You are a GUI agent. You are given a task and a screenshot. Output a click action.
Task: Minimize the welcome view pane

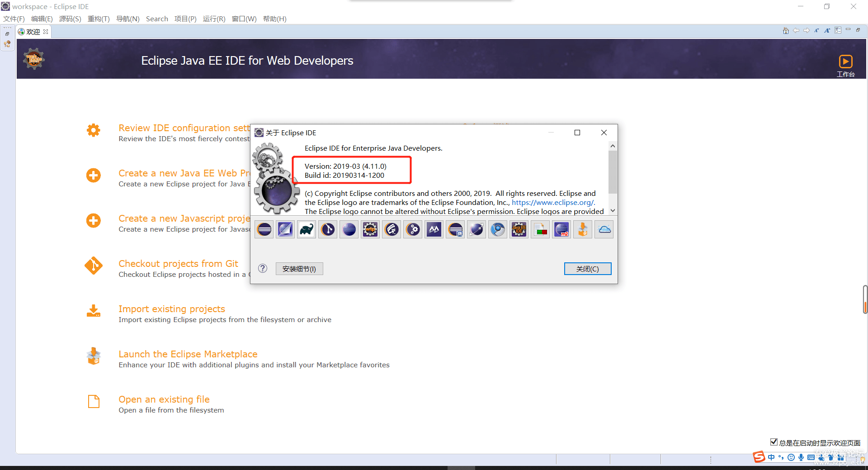click(x=848, y=30)
